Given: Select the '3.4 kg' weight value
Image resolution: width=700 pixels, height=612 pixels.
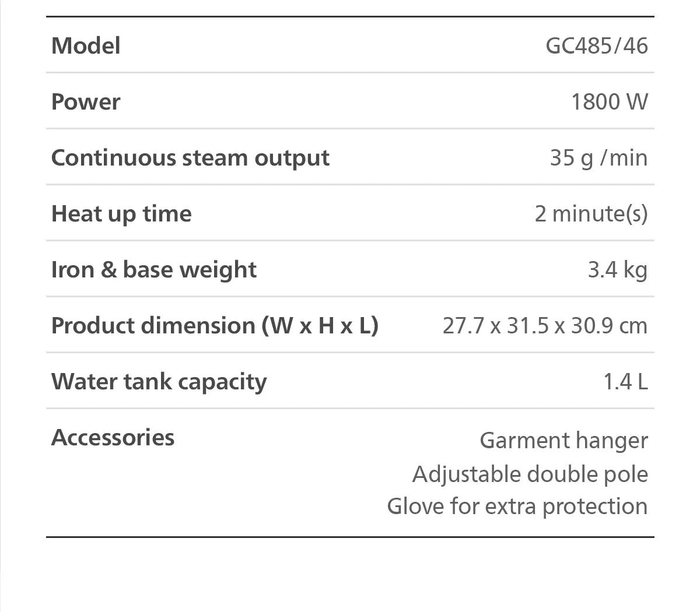Looking at the screenshot, I should click(x=617, y=270).
